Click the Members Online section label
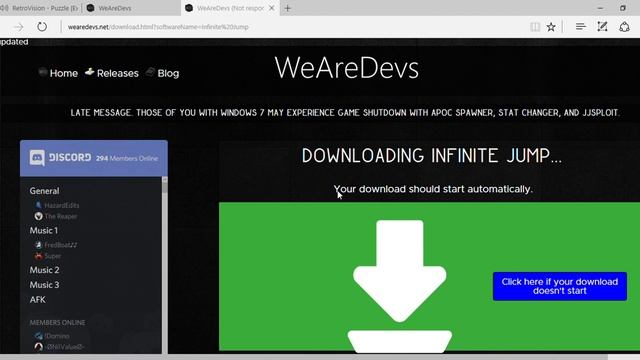This screenshot has height=360, width=640. (x=57, y=322)
